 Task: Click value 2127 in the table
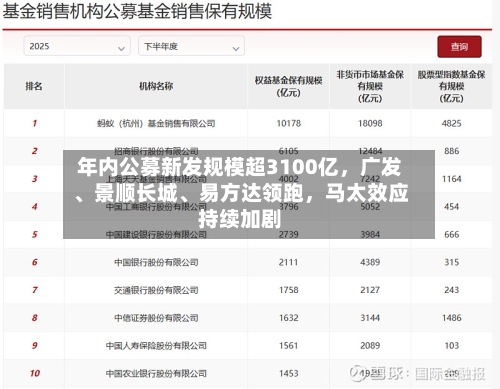(x=370, y=290)
